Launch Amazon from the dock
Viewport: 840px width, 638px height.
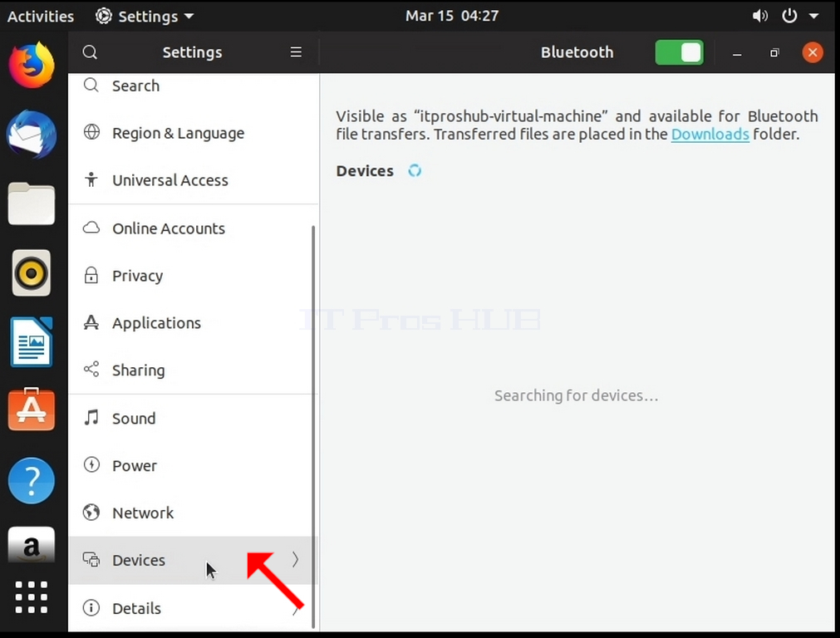pos(31,545)
